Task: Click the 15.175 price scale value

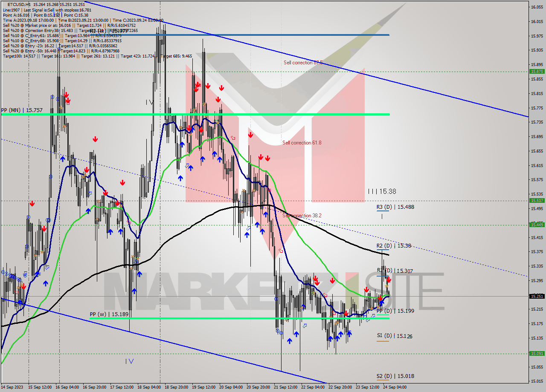Action: (x=537, y=324)
